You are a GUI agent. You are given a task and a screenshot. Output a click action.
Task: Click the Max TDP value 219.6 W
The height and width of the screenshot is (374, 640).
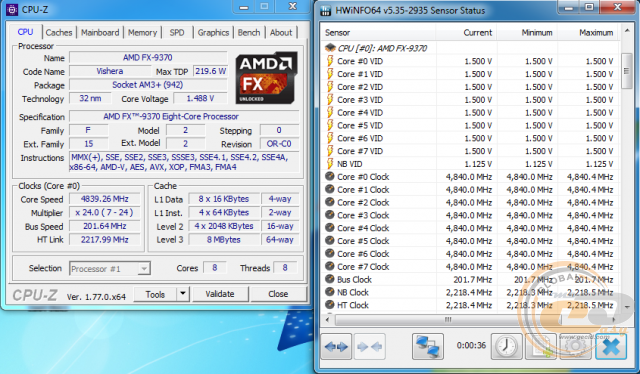[x=210, y=71]
